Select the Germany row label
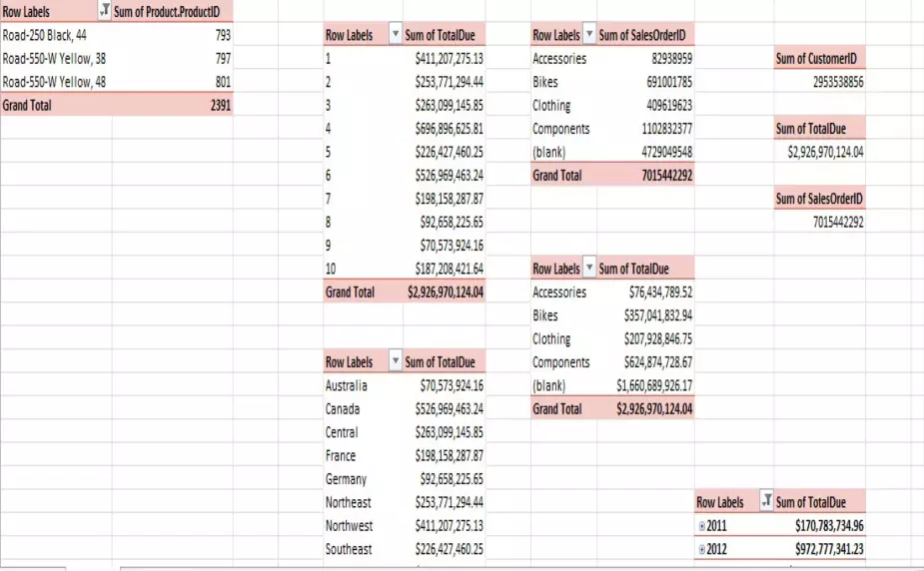The height and width of the screenshot is (571, 924). [x=346, y=479]
